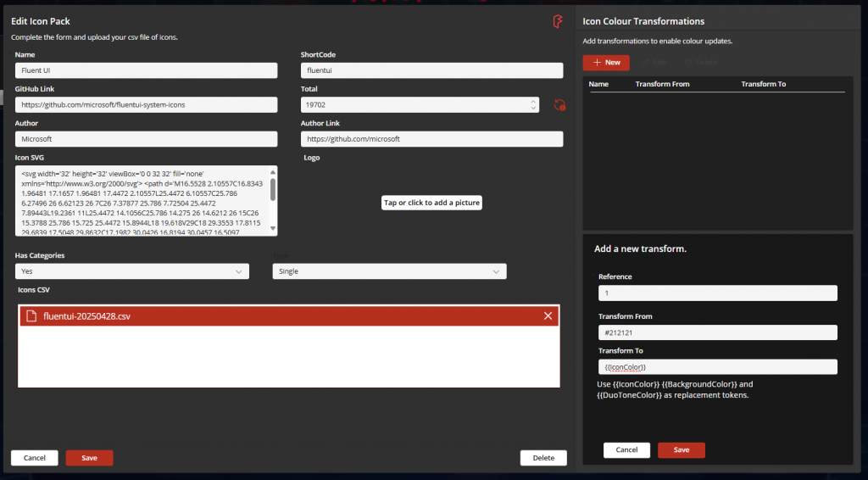
Task: Decrease the Total value with down arrow
Action: pos(533,109)
